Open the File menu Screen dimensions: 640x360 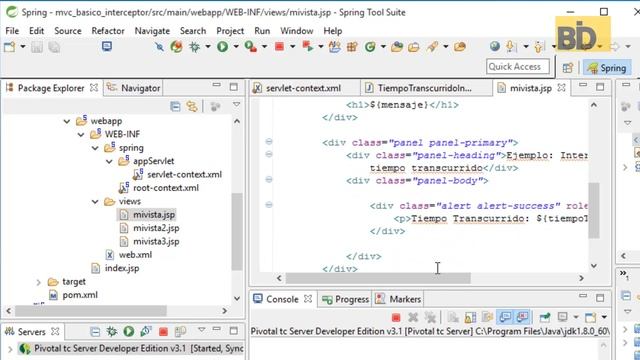point(12,31)
